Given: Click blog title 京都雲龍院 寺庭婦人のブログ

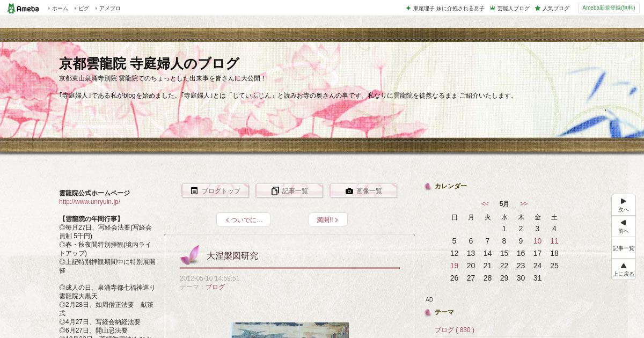Looking at the screenshot, I should [149, 63].
